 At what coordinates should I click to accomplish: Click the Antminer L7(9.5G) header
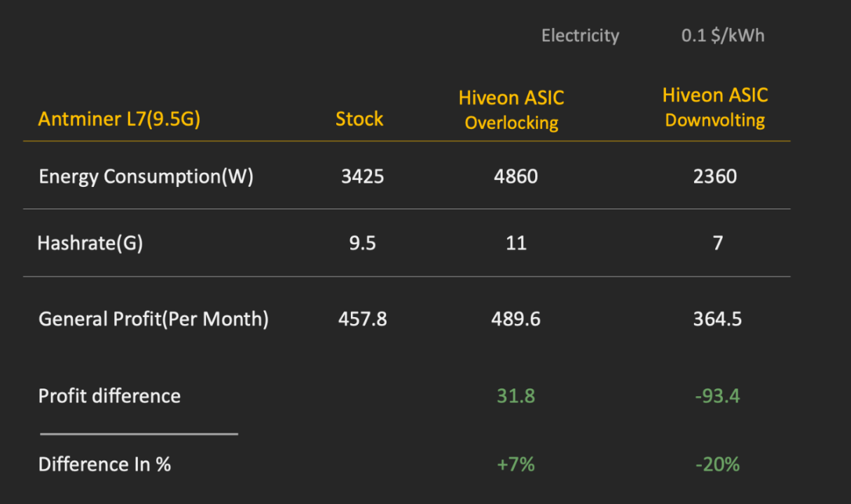click(119, 119)
